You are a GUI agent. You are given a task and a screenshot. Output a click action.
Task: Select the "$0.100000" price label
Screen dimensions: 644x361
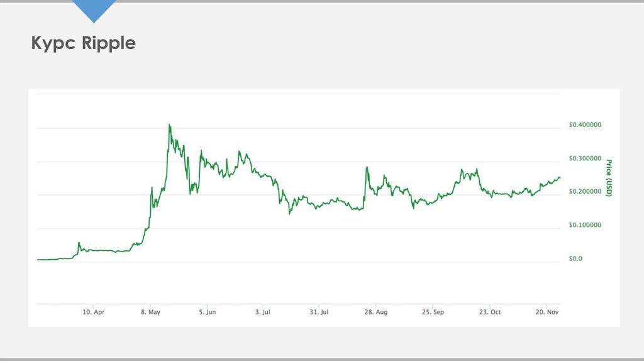point(585,225)
